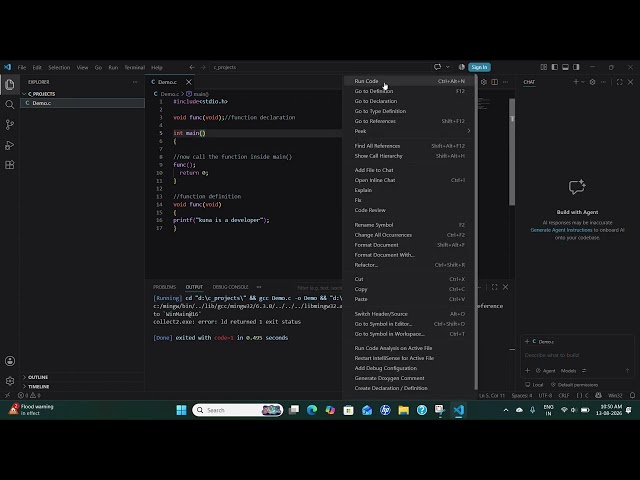Select Rename Symbol

(409, 225)
